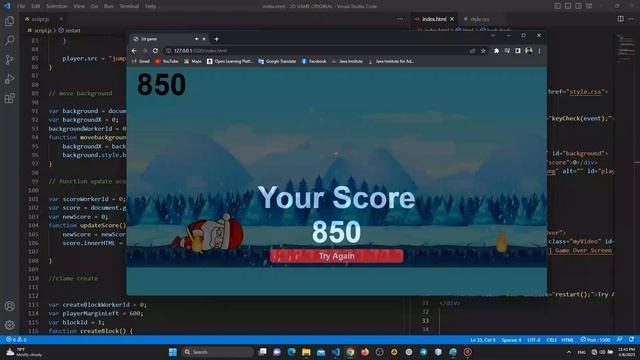This screenshot has width=640, height=360.
Task: Click the browser Back arrow
Action: (x=134, y=51)
